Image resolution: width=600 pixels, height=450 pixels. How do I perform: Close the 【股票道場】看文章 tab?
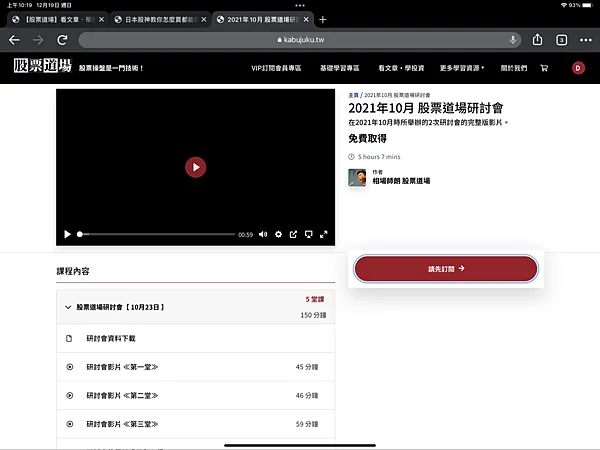[x=101, y=20]
